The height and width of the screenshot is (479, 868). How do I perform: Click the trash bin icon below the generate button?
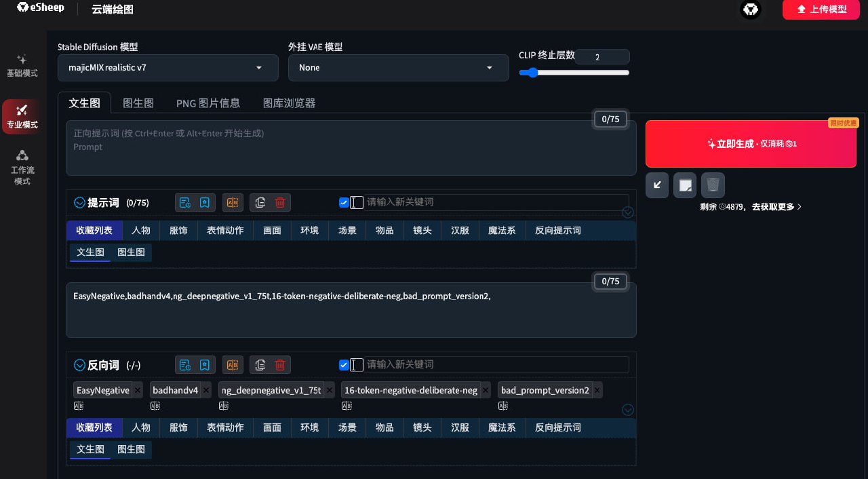(713, 185)
